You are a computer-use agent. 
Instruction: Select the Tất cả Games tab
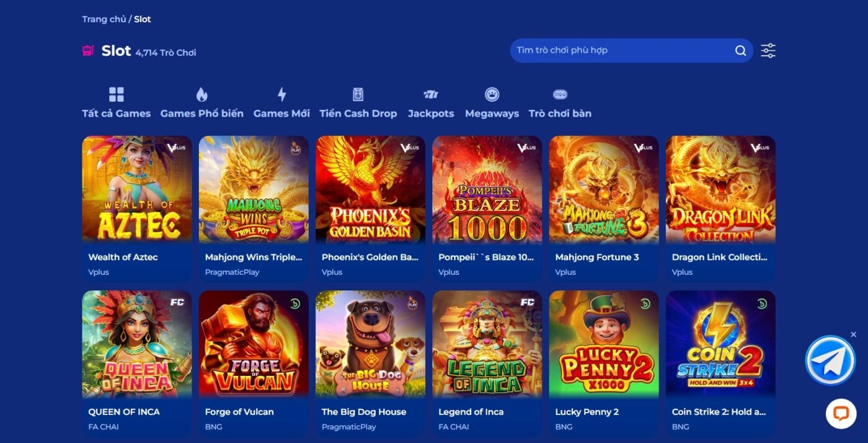(117, 103)
